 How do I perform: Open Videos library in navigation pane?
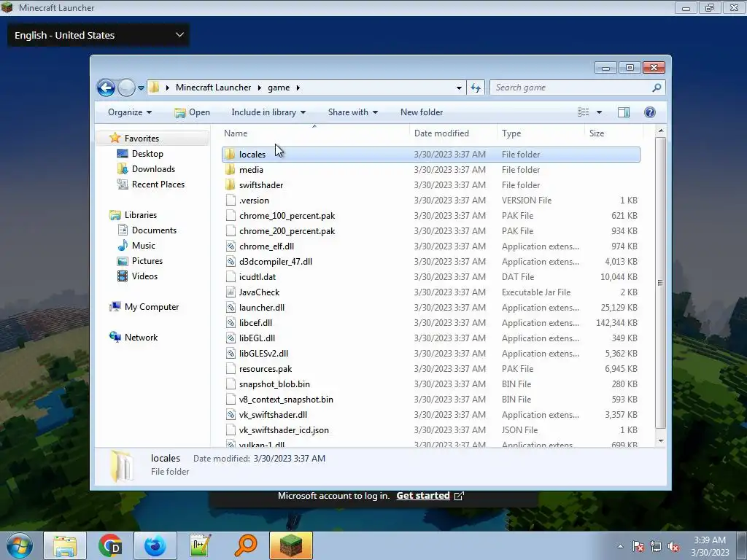pyautogui.click(x=144, y=276)
